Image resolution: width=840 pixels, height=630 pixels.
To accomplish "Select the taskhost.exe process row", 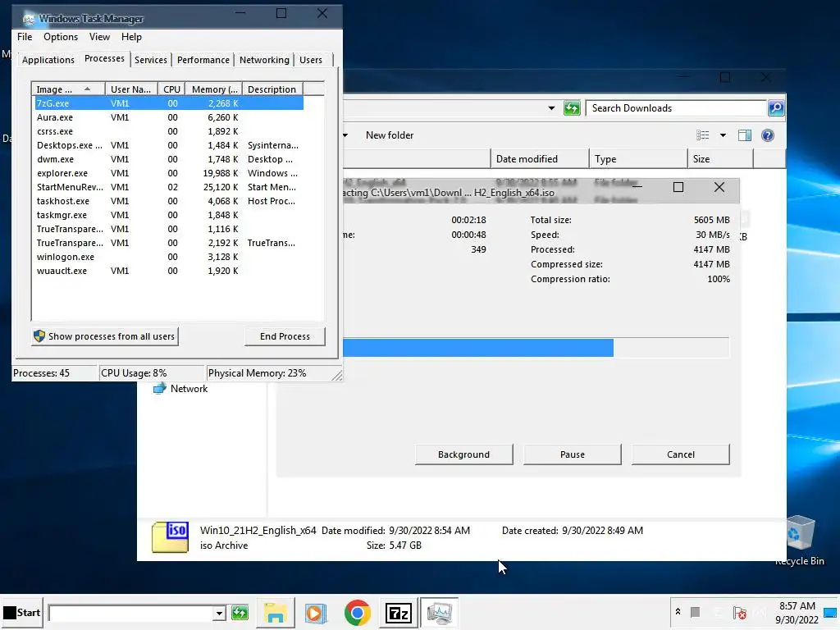I will pos(169,201).
